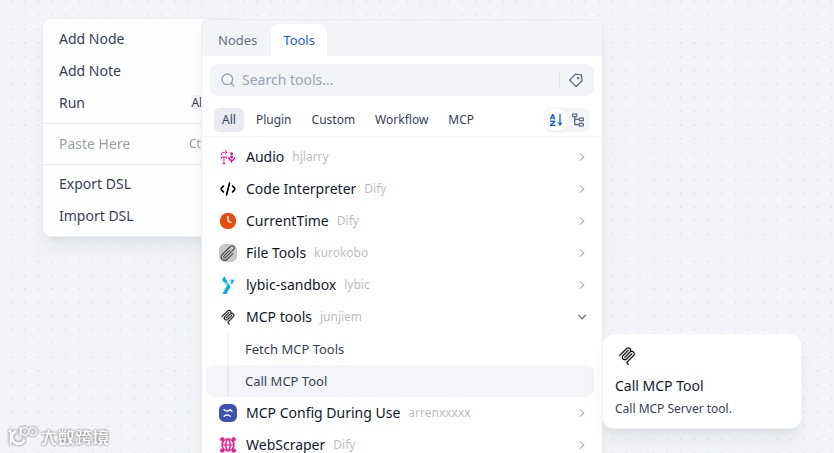This screenshot has width=834, height=453.
Task: Expand the Audio tool chevron
Action: [582, 157]
